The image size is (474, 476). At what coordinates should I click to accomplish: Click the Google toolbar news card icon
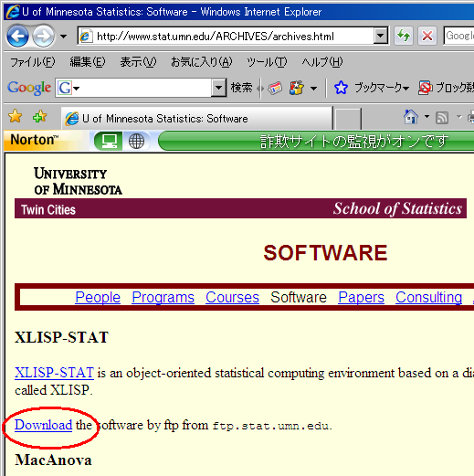point(275,88)
